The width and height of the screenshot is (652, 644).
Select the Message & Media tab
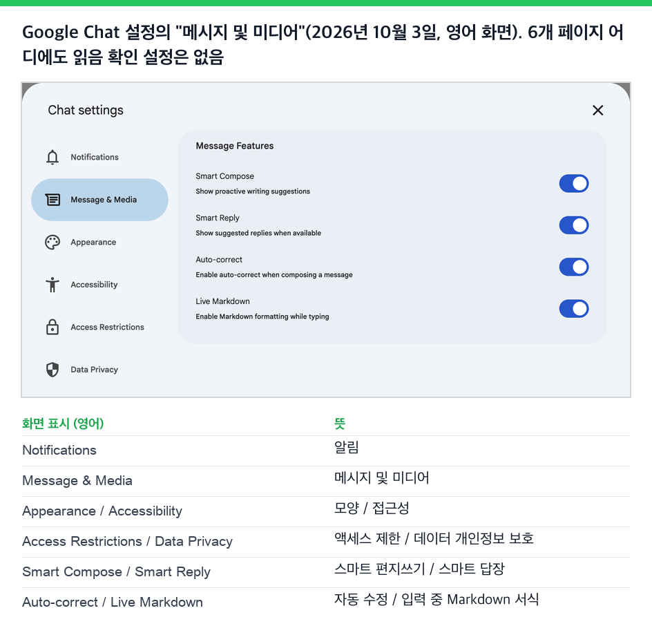click(99, 200)
